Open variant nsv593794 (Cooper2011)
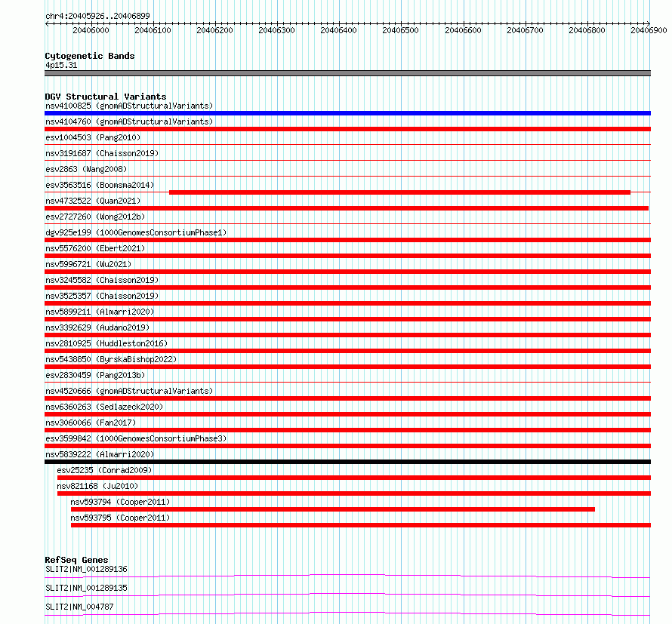 click(120, 502)
